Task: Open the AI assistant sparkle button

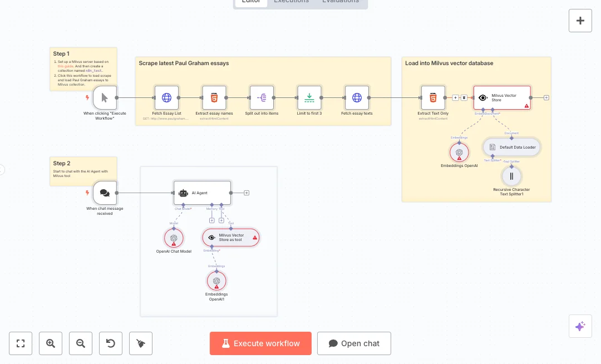Action: [x=580, y=326]
